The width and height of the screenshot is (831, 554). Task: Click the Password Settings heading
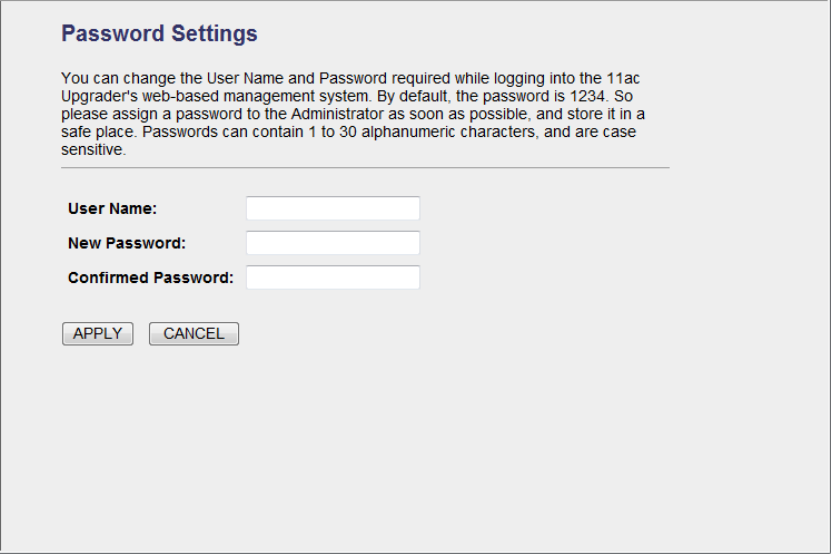click(159, 34)
